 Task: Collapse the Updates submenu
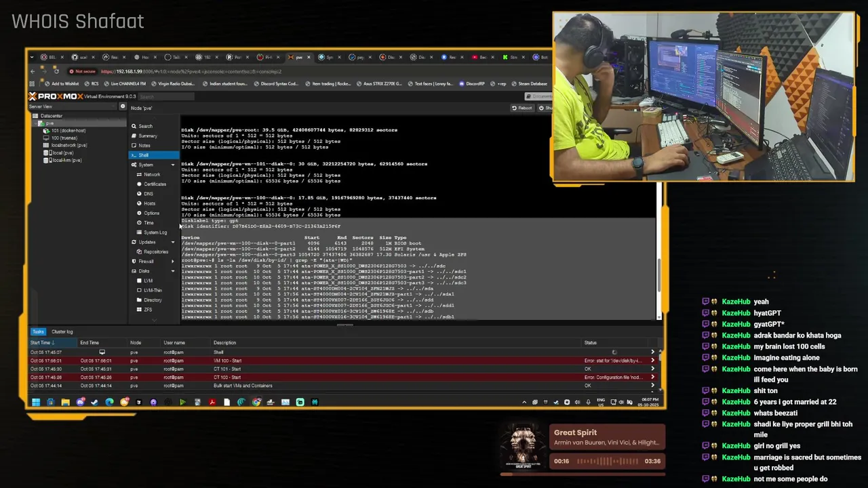coord(172,242)
